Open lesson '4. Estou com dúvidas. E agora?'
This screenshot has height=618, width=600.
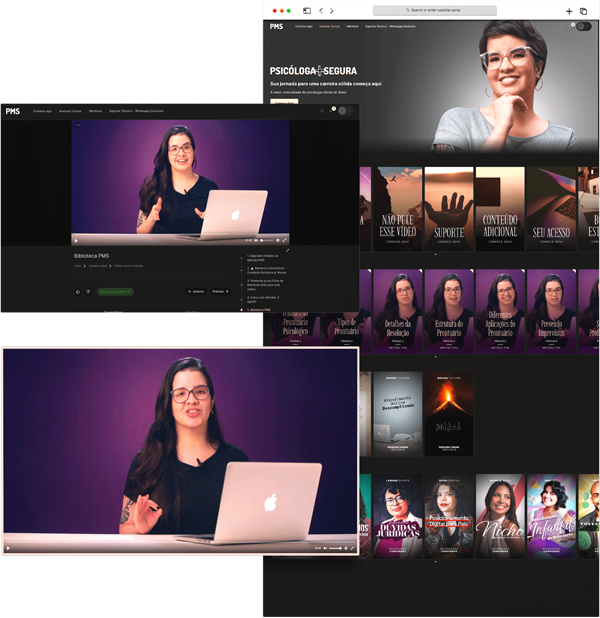click(x=263, y=300)
